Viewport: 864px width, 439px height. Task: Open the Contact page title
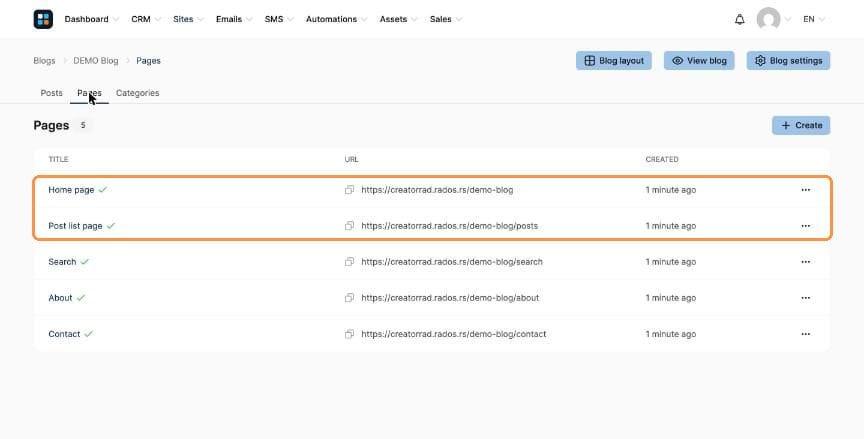tap(64, 334)
